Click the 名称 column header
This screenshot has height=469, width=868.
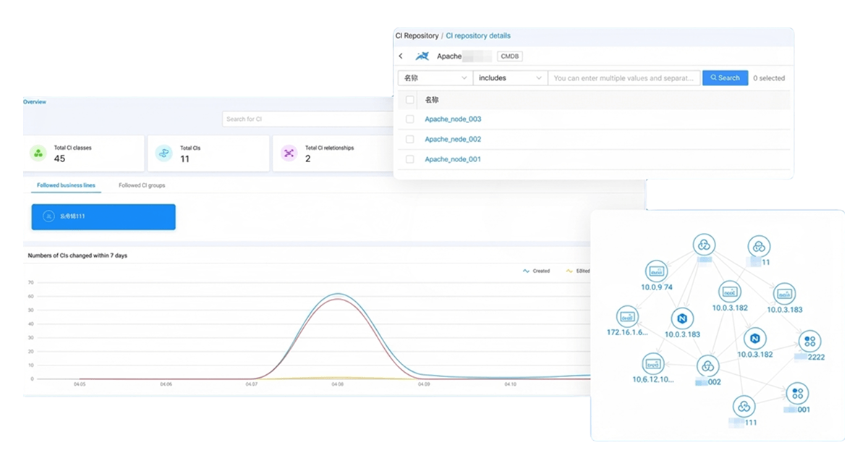[x=432, y=100]
